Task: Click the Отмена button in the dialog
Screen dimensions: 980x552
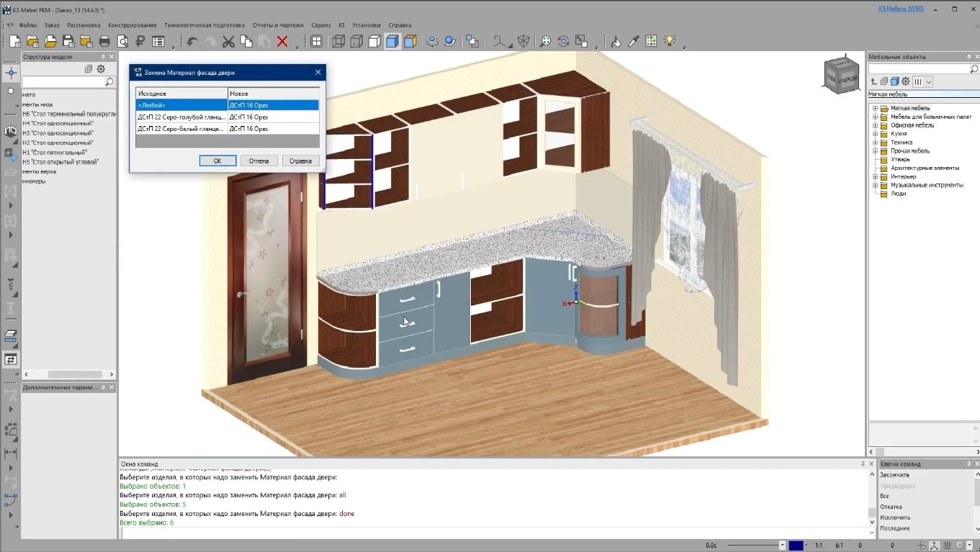Action: (259, 161)
